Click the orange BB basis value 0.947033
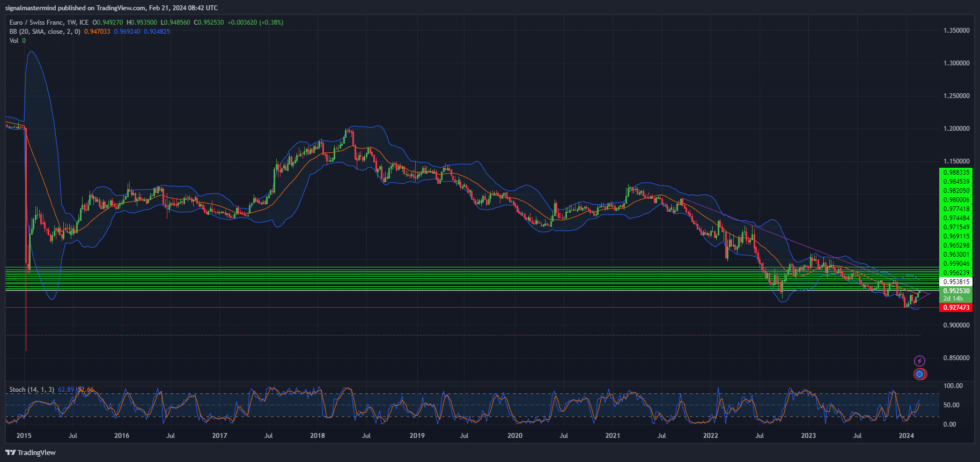980x462 pixels. tap(97, 32)
